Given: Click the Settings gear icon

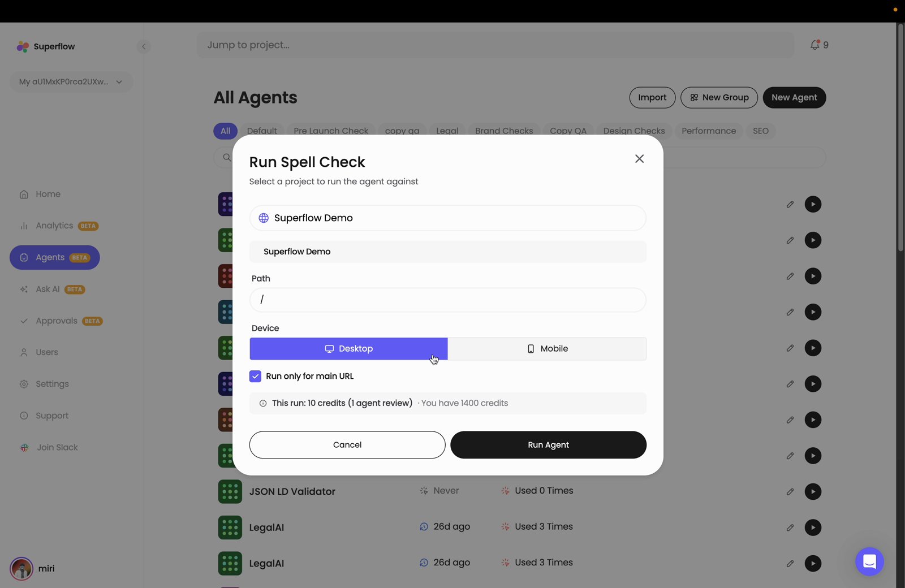Looking at the screenshot, I should [24, 384].
